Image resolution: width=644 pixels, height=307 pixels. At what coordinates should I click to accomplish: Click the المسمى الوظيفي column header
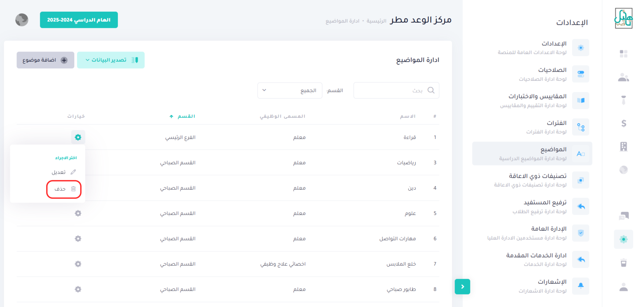[282, 116]
